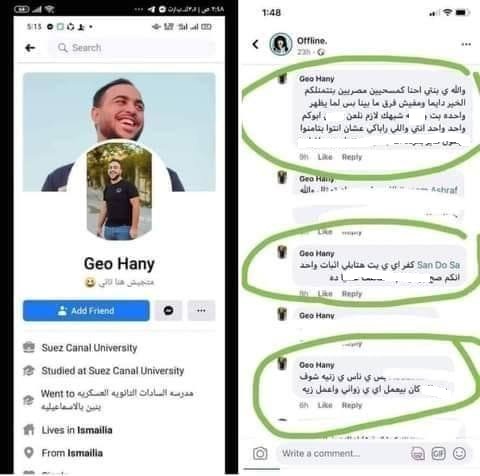Reply to the first Geo Hany comment

[352, 157]
